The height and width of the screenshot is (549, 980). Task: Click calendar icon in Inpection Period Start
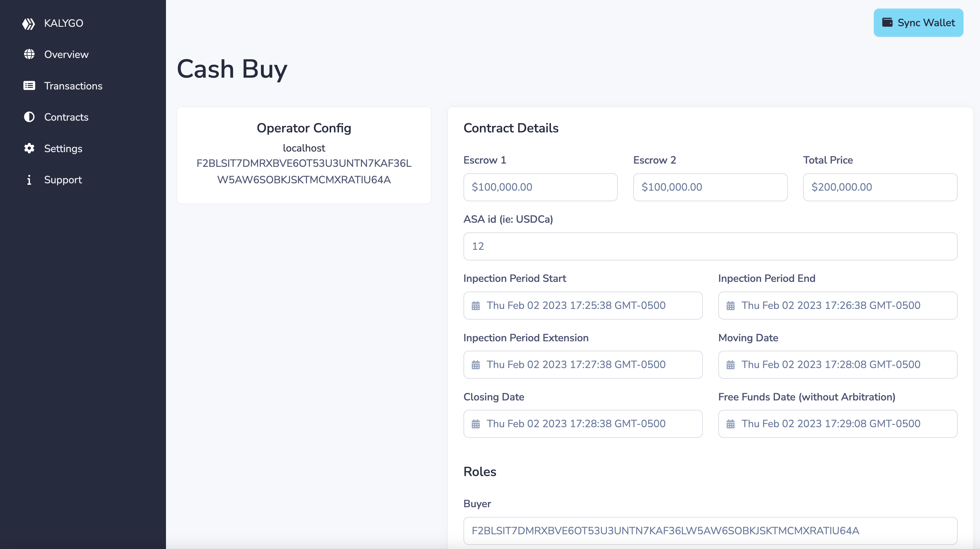tap(476, 305)
